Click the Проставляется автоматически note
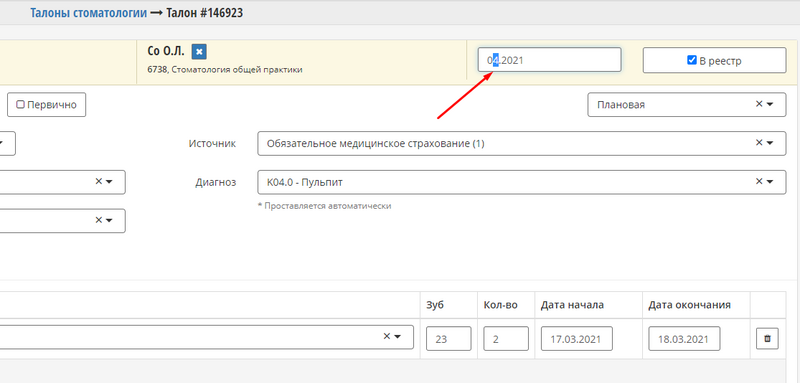800x383 pixels. pos(324,207)
